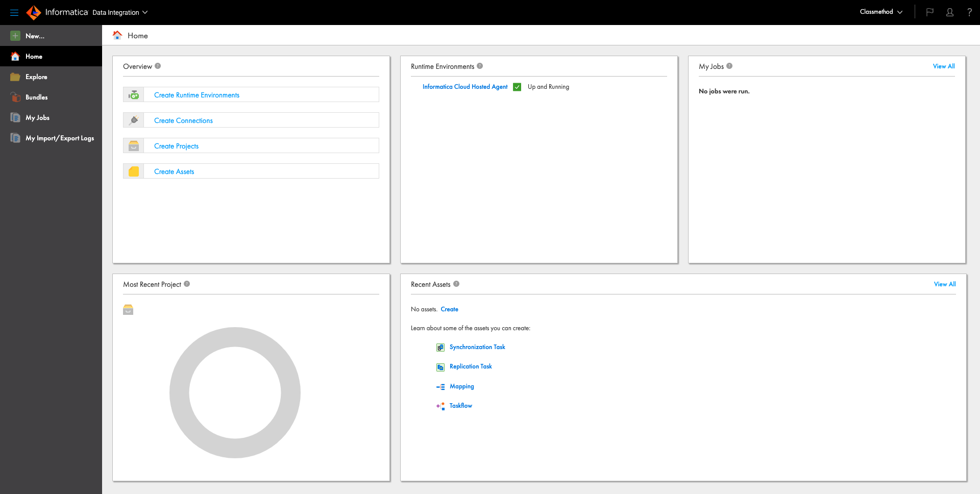980x494 pixels.
Task: Click the Replication Task icon
Action: click(x=440, y=366)
